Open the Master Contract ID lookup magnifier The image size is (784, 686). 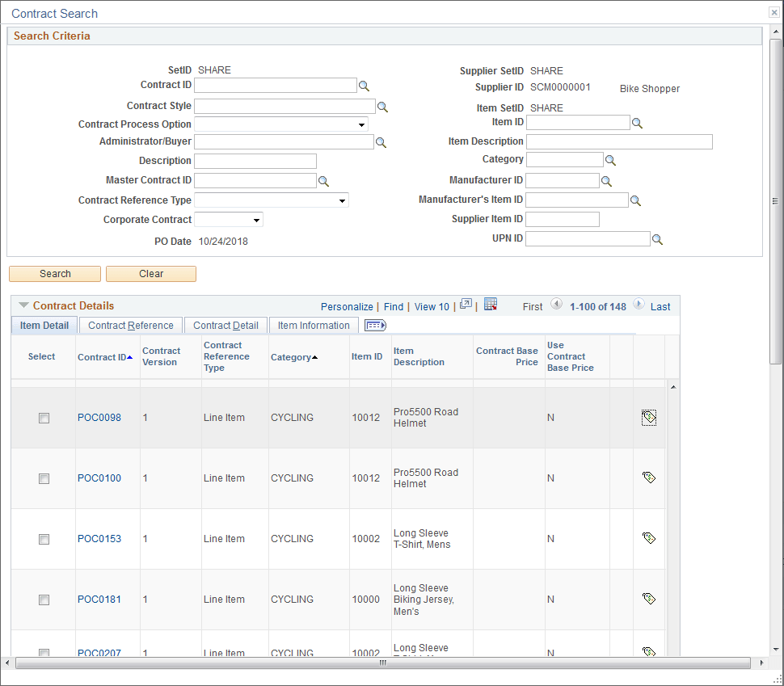point(324,180)
